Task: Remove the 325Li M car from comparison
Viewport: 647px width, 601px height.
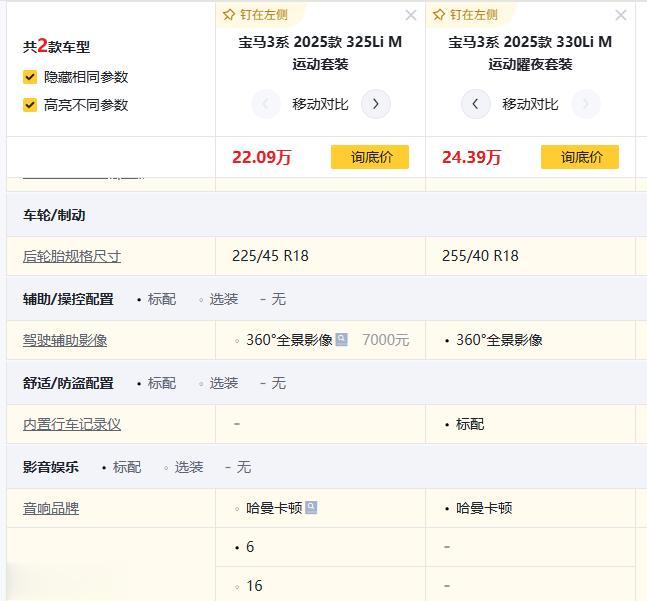Action: (x=411, y=16)
